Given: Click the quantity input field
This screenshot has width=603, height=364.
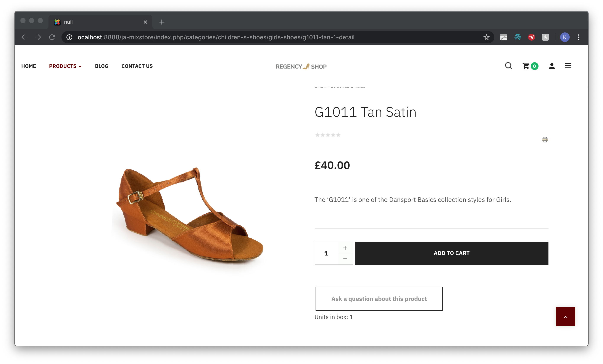Looking at the screenshot, I should [x=326, y=253].
